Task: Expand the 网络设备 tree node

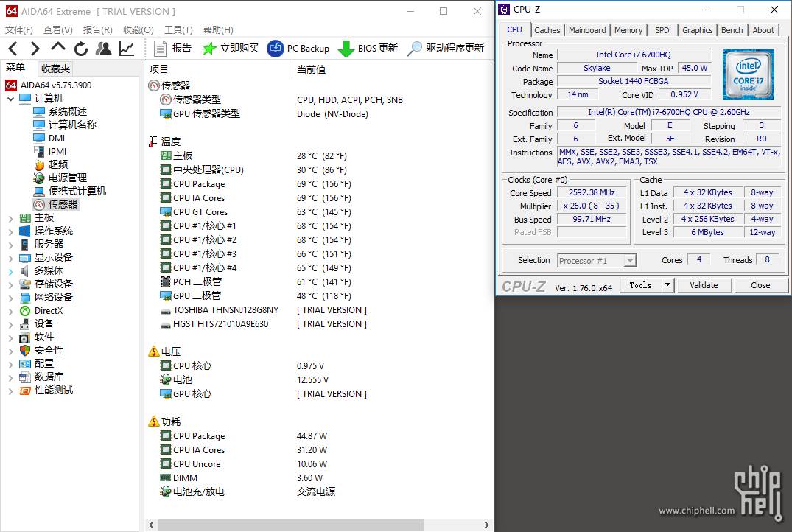Action: [10, 298]
